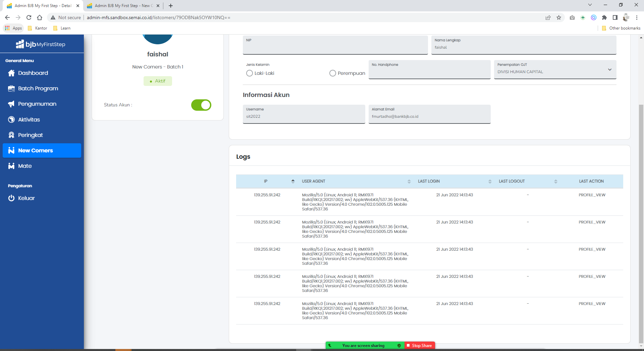Toggle the Status Akun switch

point(201,105)
